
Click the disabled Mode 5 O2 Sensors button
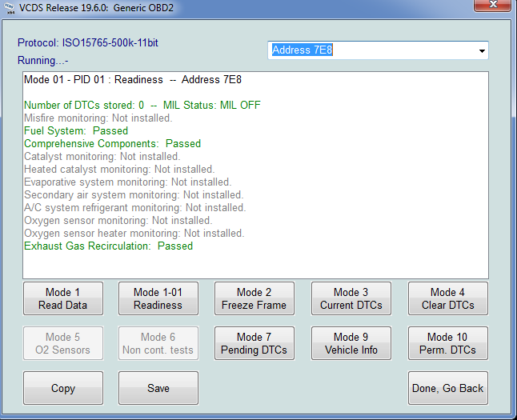pyautogui.click(x=63, y=343)
